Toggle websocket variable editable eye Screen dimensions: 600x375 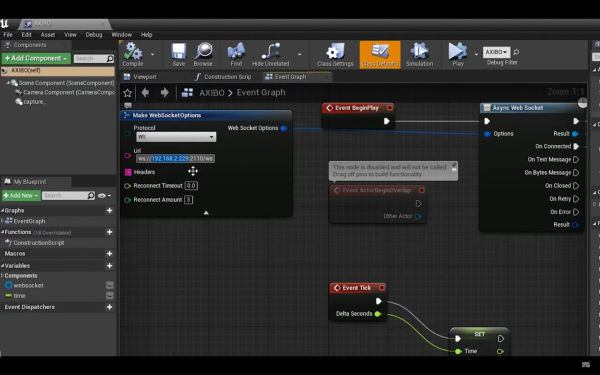click(109, 285)
